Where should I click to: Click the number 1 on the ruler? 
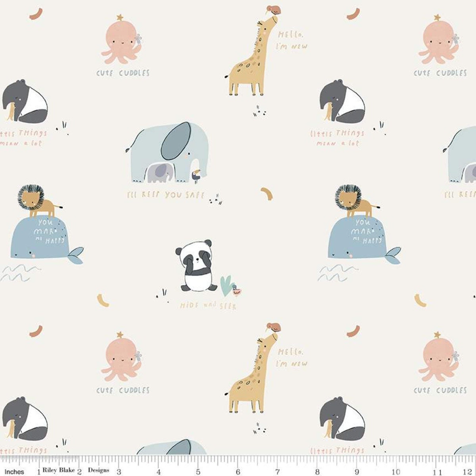(x=38, y=471)
